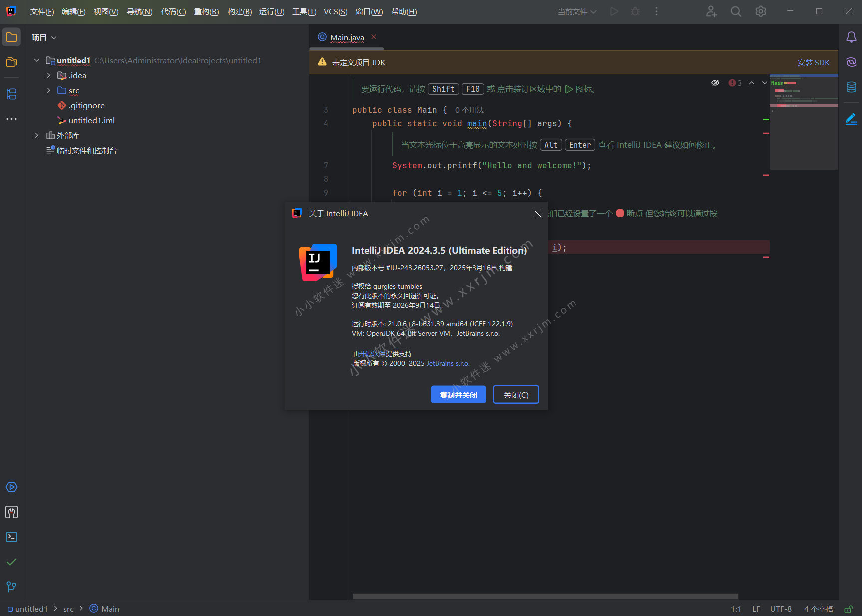Image resolution: width=862 pixels, height=616 pixels.
Task: Open the Database tool window icon
Action: 851,87
